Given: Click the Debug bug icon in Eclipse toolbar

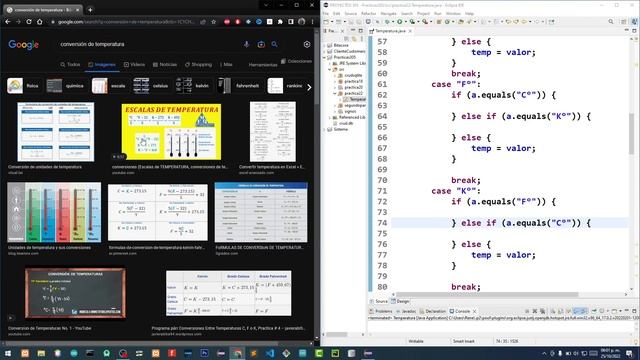Looking at the screenshot, I should pyautogui.click(x=387, y=22).
